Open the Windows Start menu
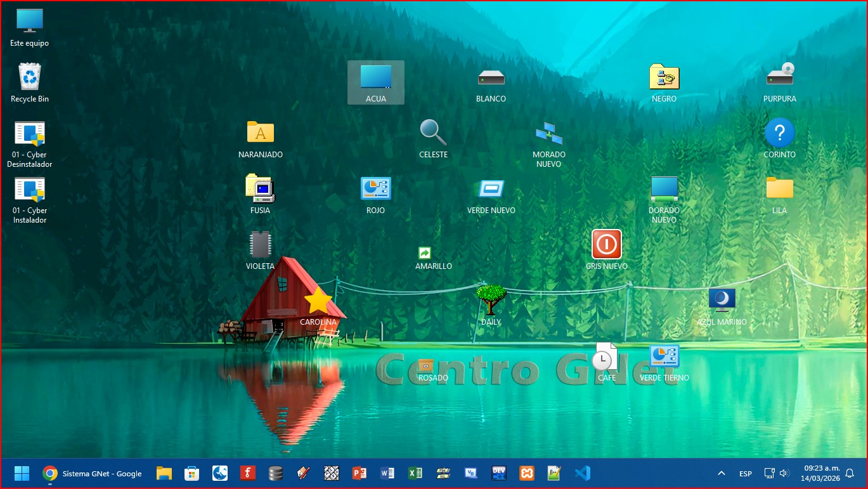 pyautogui.click(x=22, y=473)
